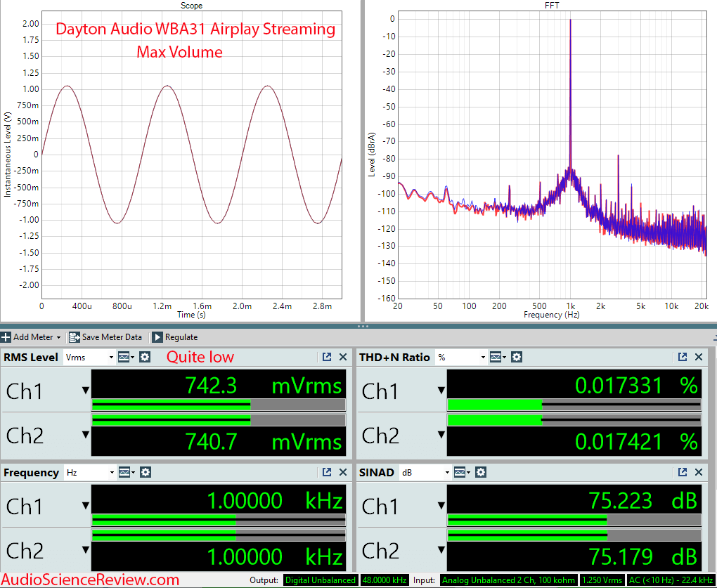Image resolution: width=717 pixels, height=588 pixels.
Task: Close the Frequency meter
Action: coord(343,472)
